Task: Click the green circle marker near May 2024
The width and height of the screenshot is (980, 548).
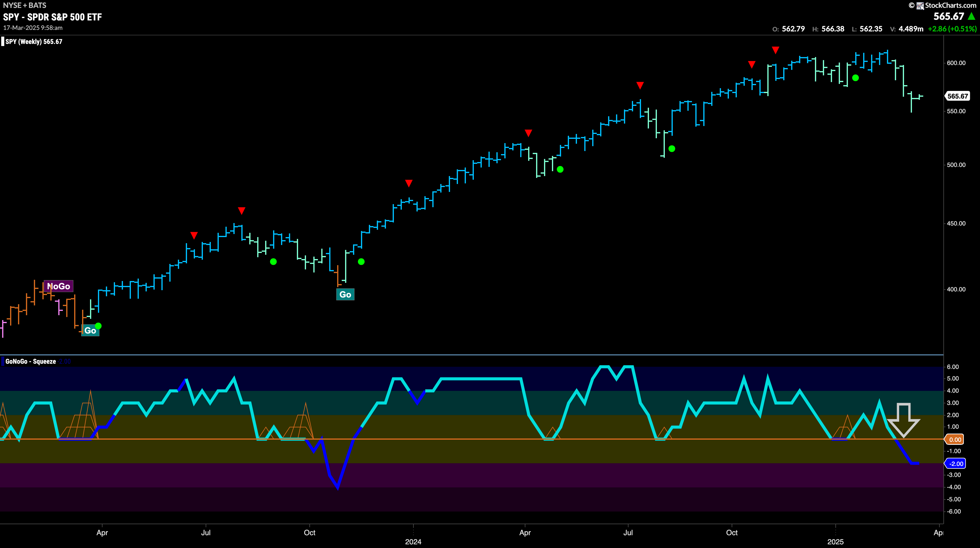Action: pos(560,169)
